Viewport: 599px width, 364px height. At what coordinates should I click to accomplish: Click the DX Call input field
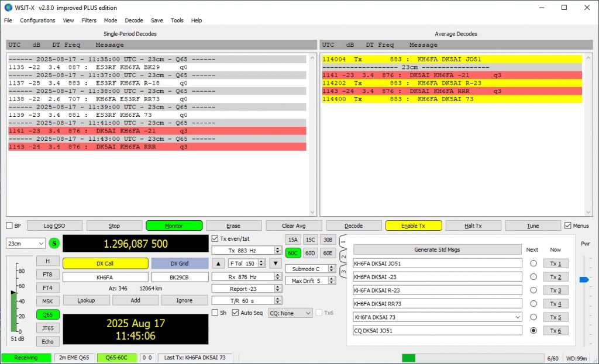pos(105,278)
